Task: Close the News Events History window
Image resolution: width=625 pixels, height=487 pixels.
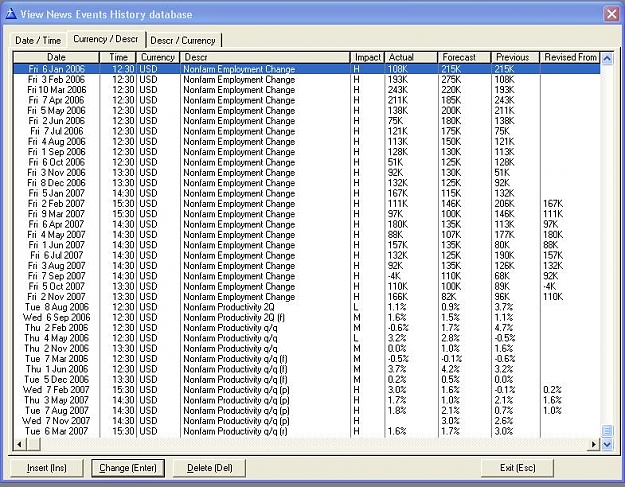Action: point(611,14)
